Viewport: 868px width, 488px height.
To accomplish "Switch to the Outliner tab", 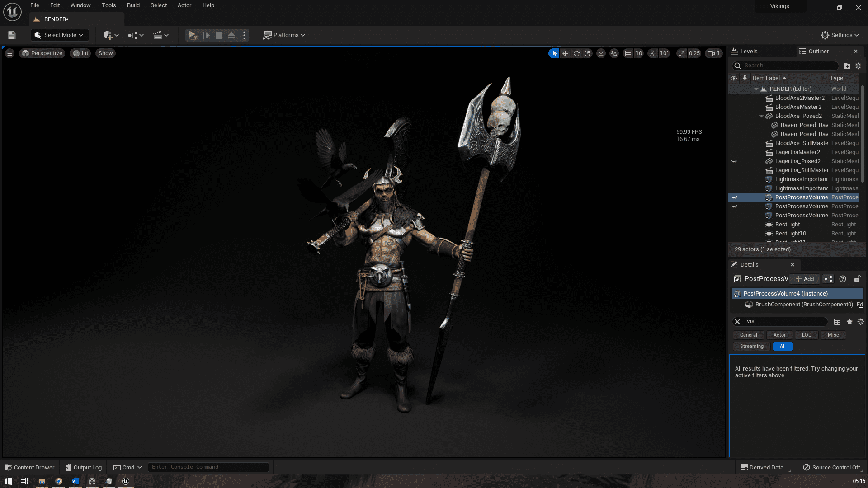I will point(818,52).
